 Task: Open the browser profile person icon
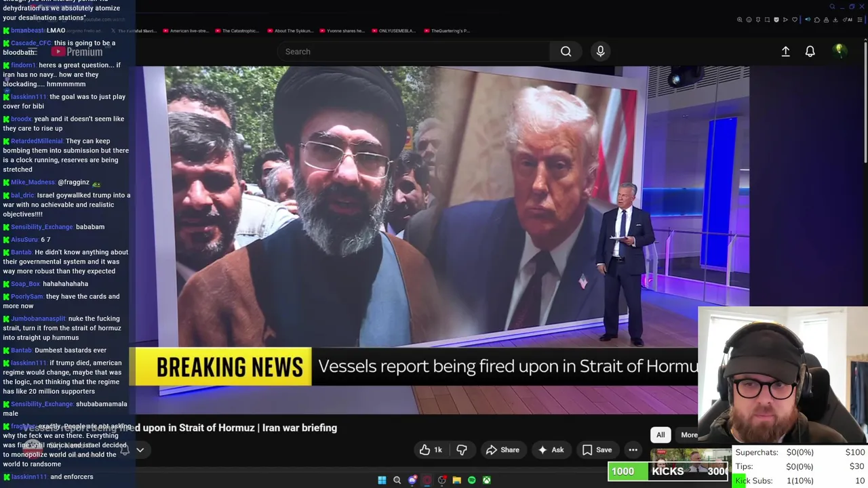[x=826, y=20]
